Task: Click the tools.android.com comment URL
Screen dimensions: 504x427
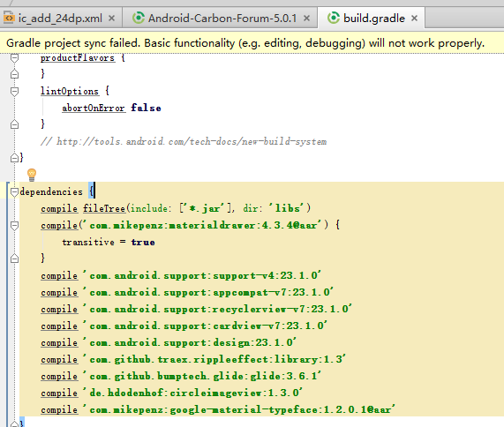Action: click(x=192, y=141)
